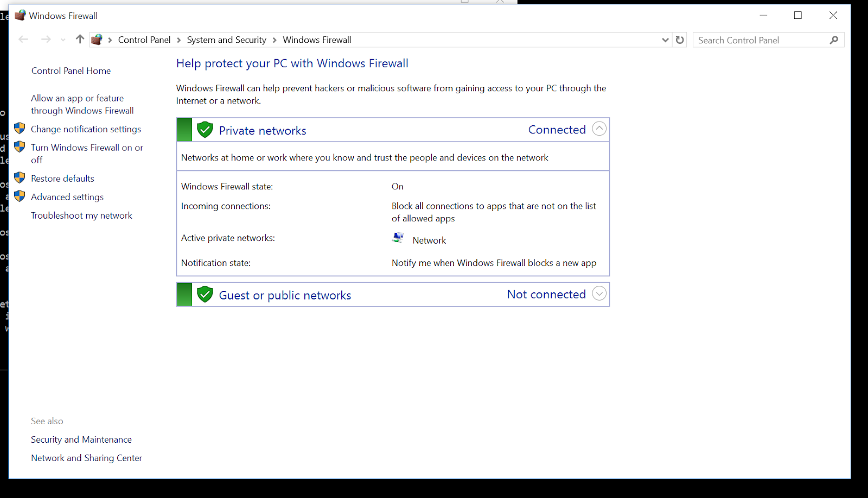
Task: Close the Windows Firewall window
Action: pyautogui.click(x=833, y=15)
